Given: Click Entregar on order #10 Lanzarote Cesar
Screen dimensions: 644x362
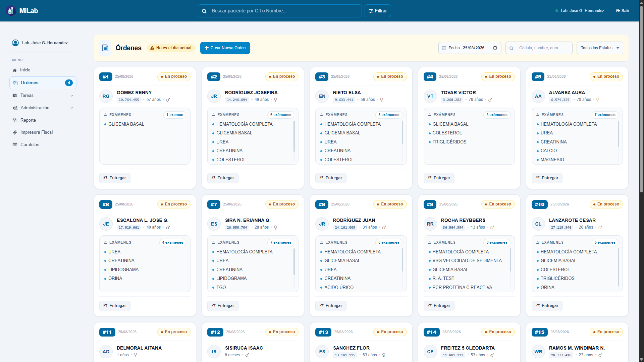Looking at the screenshot, I should click(547, 306).
